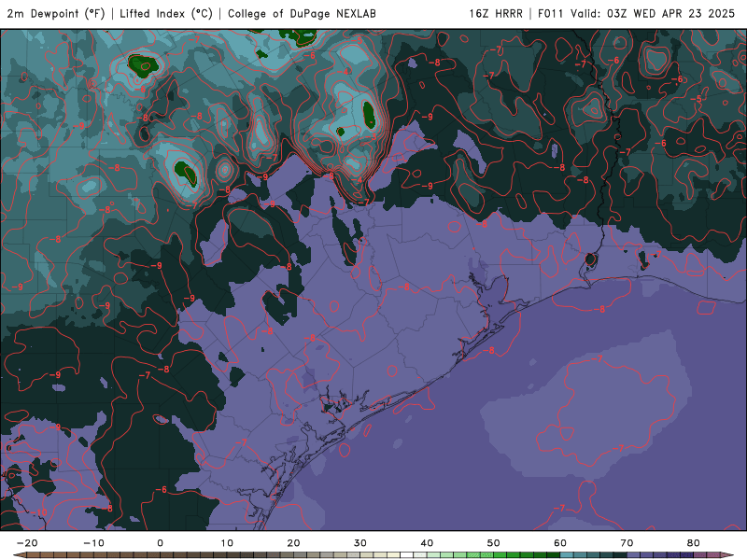Screen dimensions: 747x560
Task: Click the "Valid: 03Z WED APR 23 2025" text
Action: tap(653, 13)
